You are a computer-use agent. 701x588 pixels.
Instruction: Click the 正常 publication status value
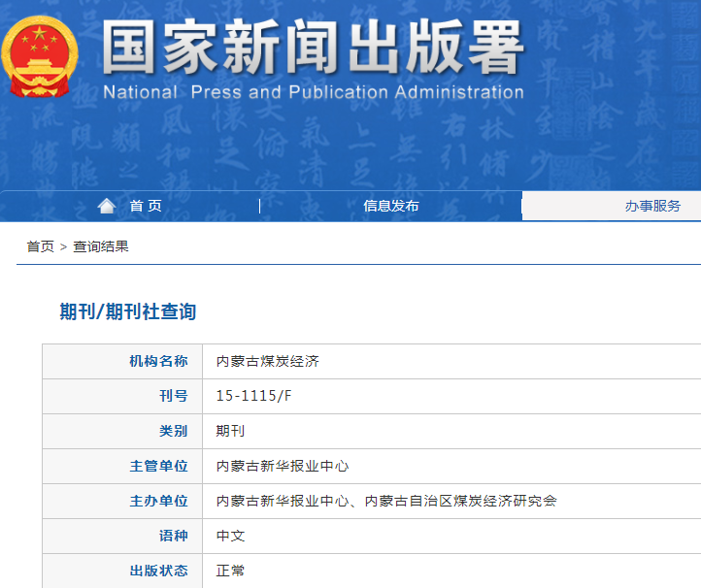(231, 571)
